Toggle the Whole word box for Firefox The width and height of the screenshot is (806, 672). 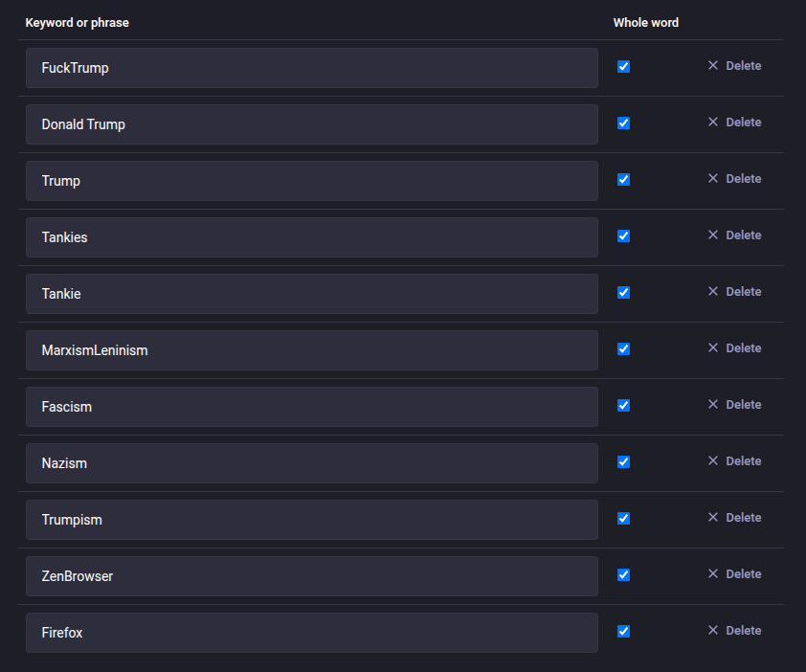[623, 632]
